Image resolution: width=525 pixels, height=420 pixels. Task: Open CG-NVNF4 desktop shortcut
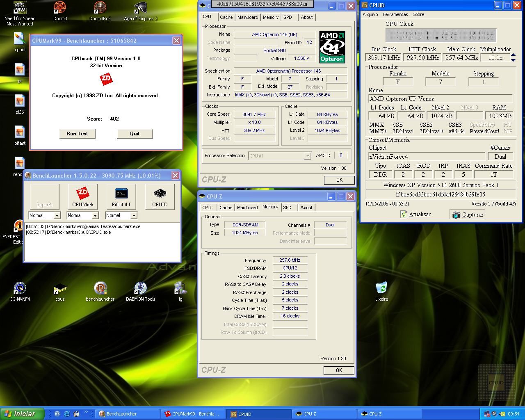pos(20,292)
